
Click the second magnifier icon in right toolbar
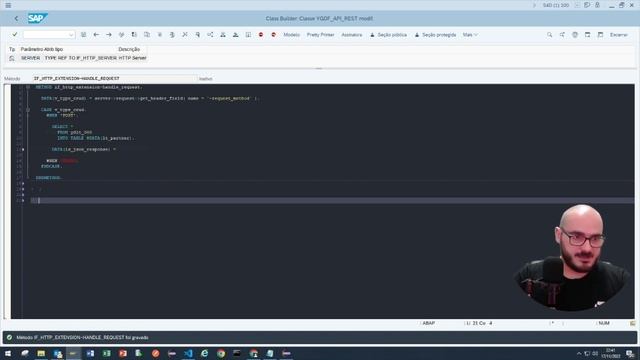[562, 35]
